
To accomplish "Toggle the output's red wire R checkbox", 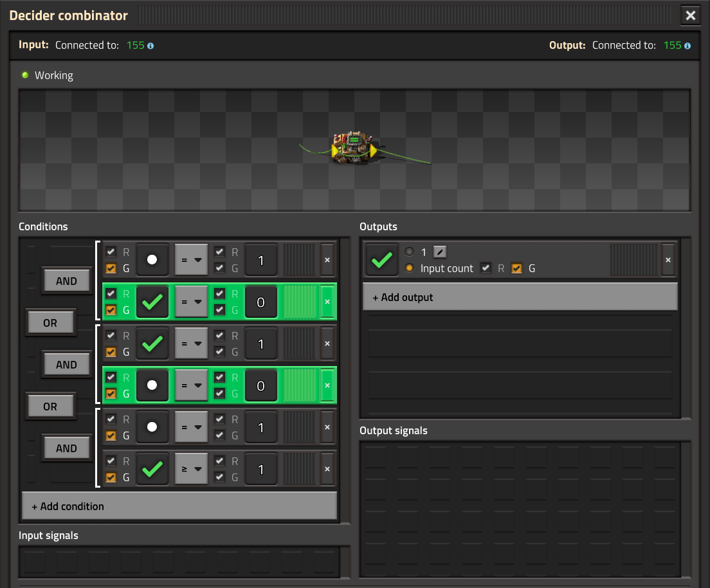I will click(486, 268).
